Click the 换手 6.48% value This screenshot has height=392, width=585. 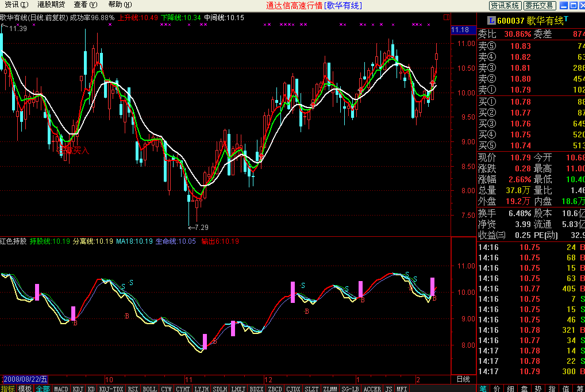519,214
